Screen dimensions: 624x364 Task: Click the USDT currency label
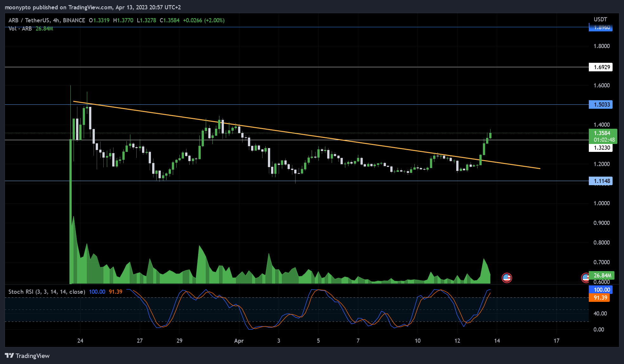[x=600, y=19]
